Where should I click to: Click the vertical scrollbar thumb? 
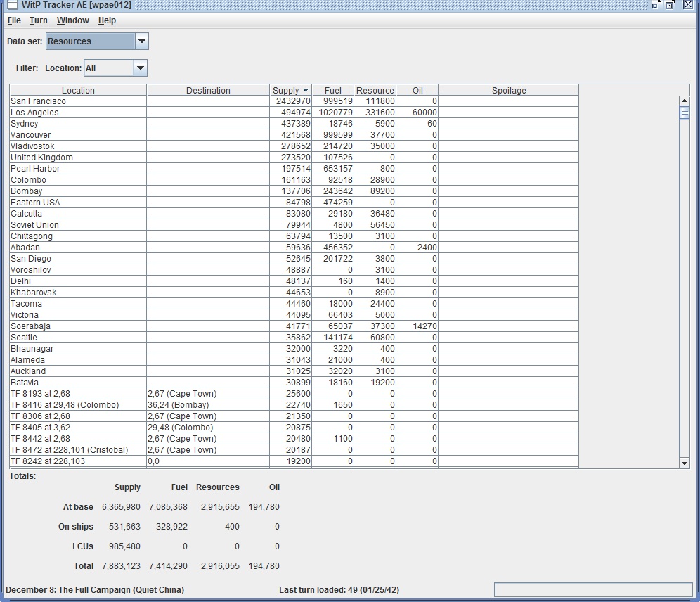(685, 113)
